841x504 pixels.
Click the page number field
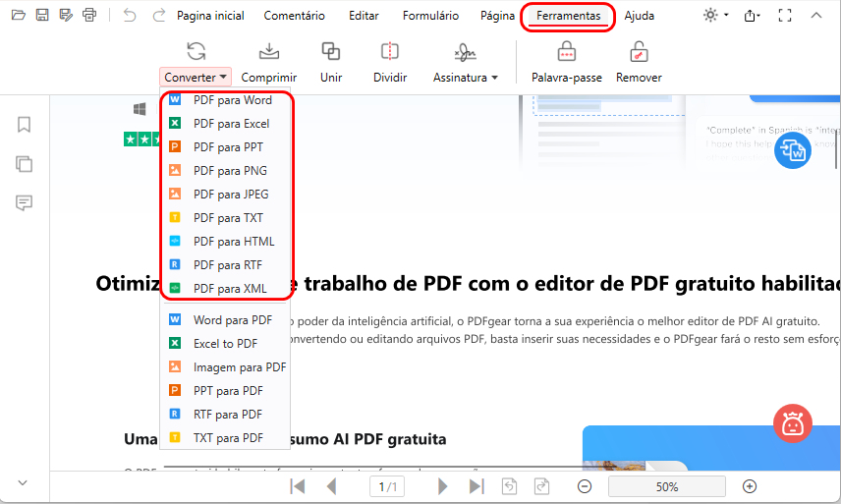click(387, 487)
